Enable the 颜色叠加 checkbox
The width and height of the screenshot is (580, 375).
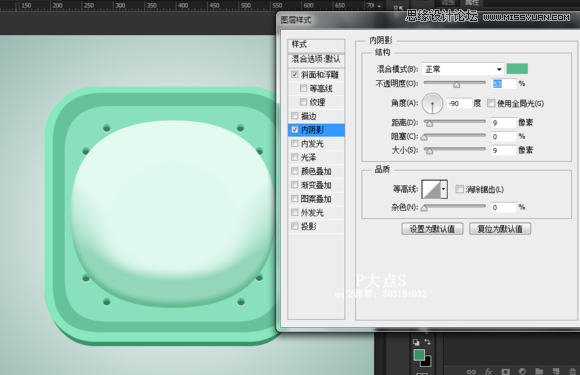[295, 171]
